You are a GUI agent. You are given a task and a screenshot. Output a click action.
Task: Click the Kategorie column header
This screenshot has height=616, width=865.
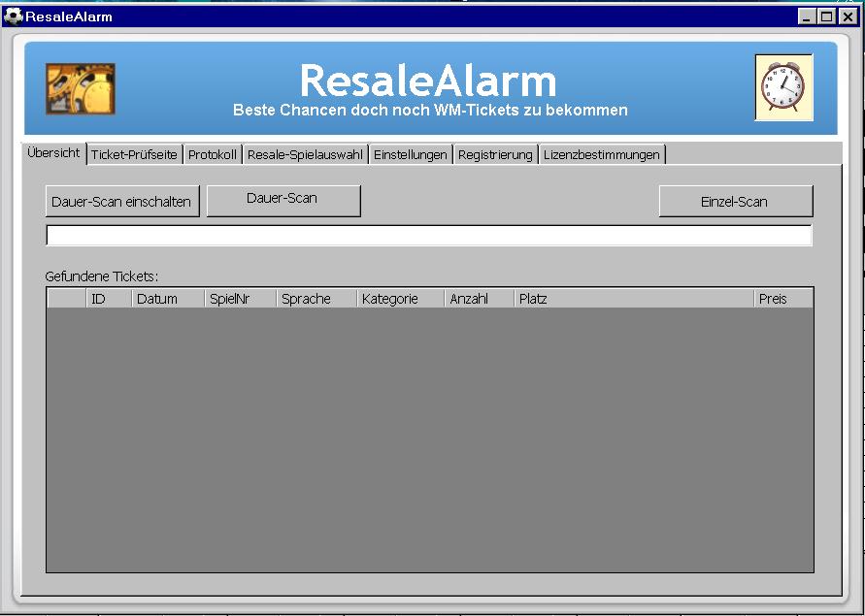(x=399, y=299)
